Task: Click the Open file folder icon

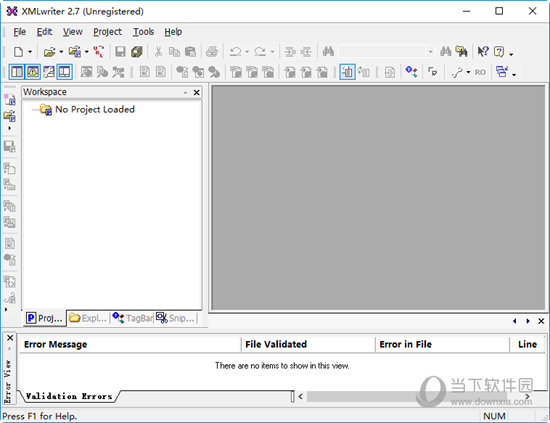Action: [x=49, y=52]
